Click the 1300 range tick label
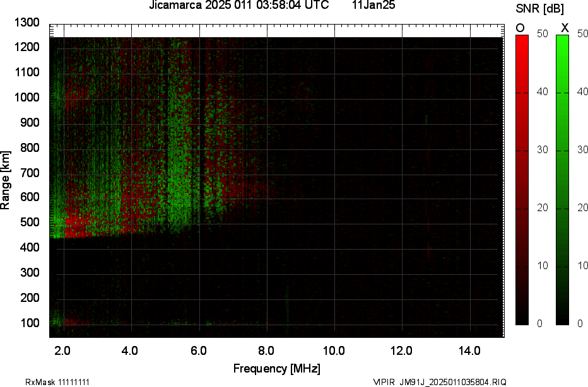Image resolution: width=588 pixels, height=387 pixels. [x=26, y=23]
